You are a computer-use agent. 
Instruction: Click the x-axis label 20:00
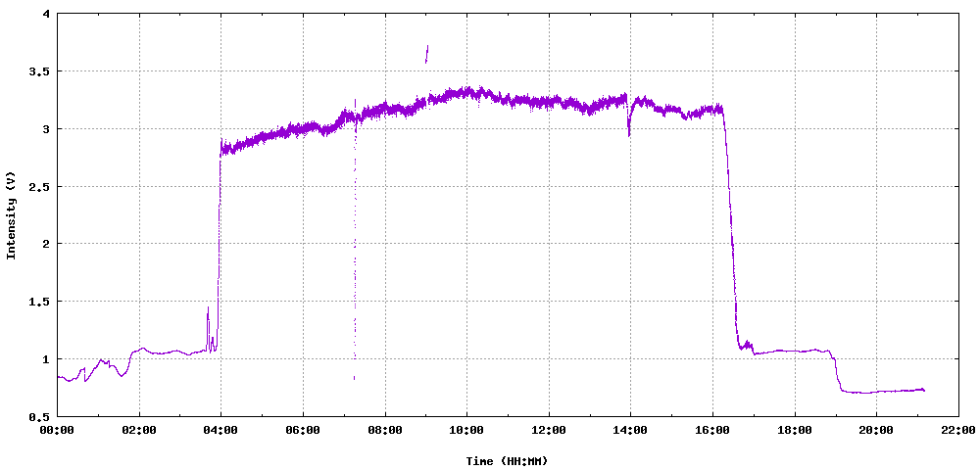point(876,430)
